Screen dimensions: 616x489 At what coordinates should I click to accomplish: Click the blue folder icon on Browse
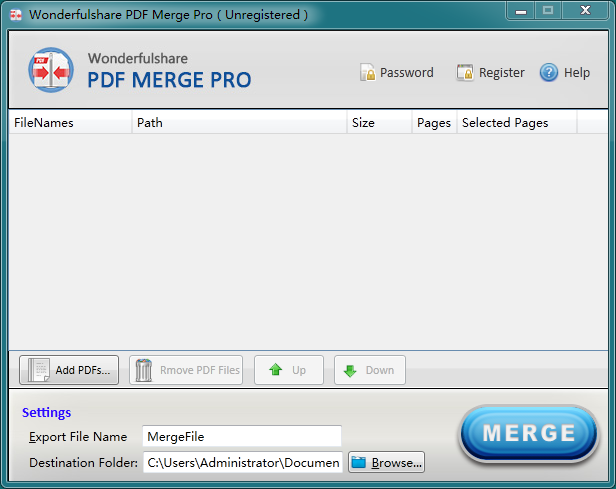(x=359, y=462)
